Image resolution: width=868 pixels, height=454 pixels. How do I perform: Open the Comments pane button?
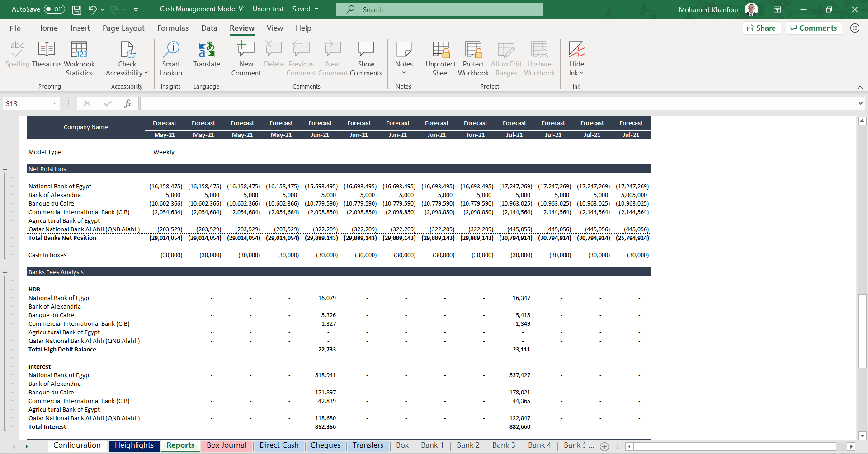[x=814, y=28]
